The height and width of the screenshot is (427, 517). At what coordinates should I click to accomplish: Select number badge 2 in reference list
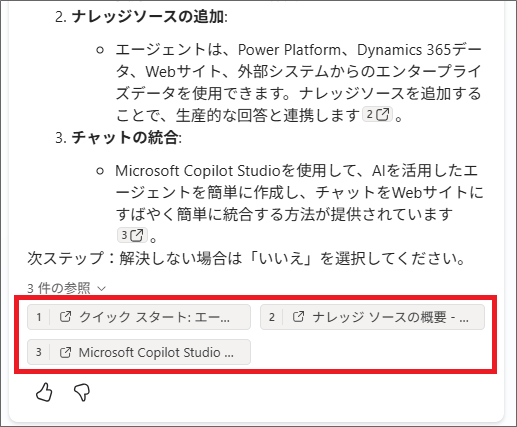[x=272, y=317]
